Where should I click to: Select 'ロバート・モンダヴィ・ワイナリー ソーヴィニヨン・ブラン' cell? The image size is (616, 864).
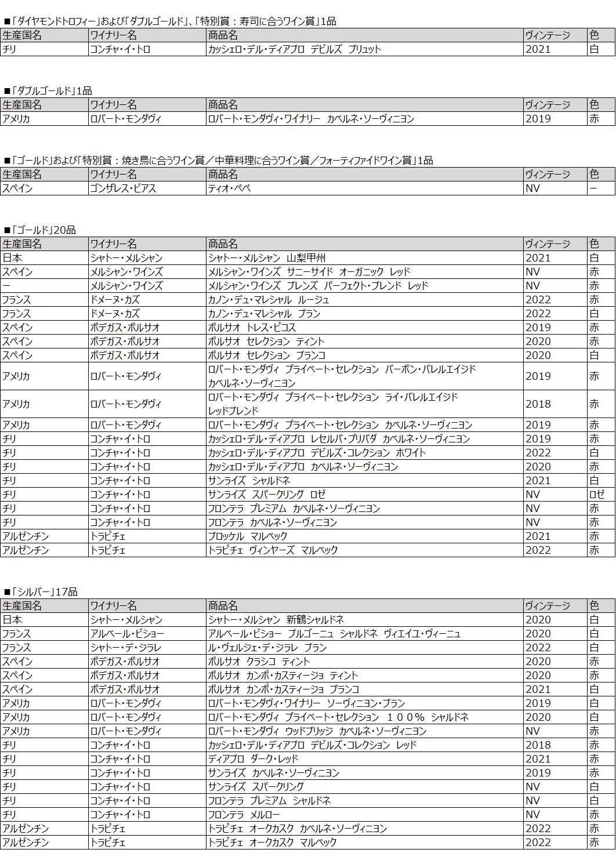click(x=364, y=703)
